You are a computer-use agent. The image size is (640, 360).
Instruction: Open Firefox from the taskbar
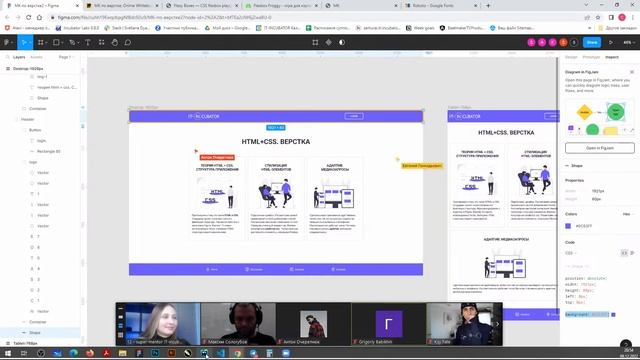coord(90,353)
